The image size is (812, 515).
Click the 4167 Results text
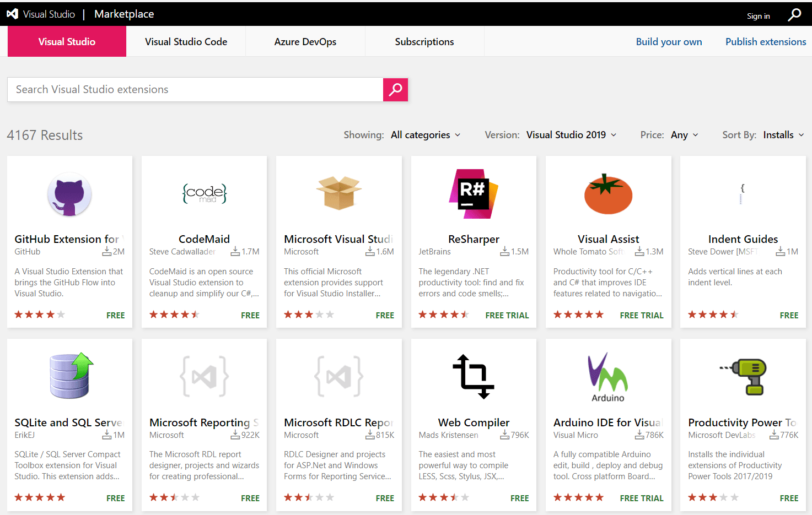(45, 135)
